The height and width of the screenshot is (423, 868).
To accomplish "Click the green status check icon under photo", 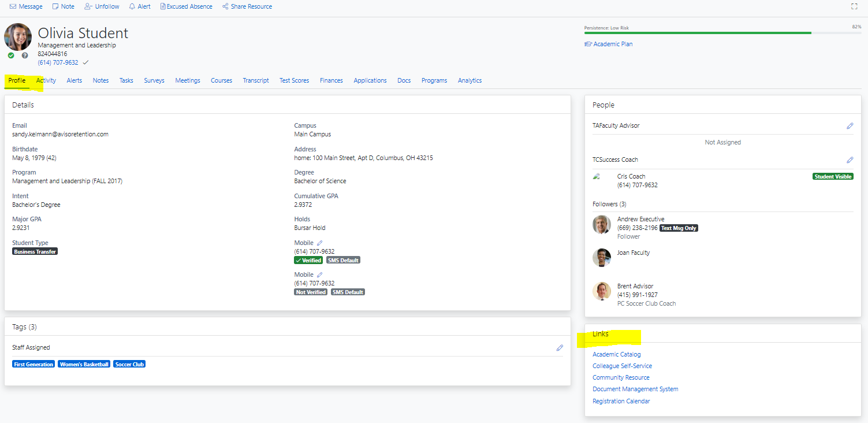I will (x=11, y=55).
